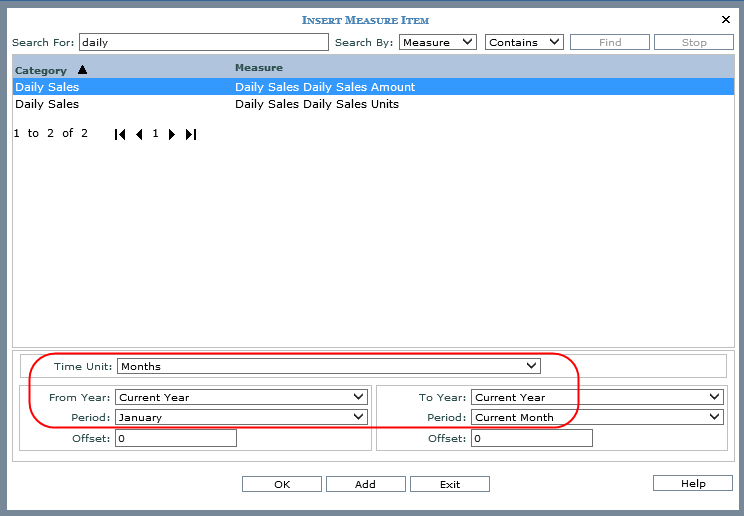Open the From Year dropdown

tap(241, 397)
